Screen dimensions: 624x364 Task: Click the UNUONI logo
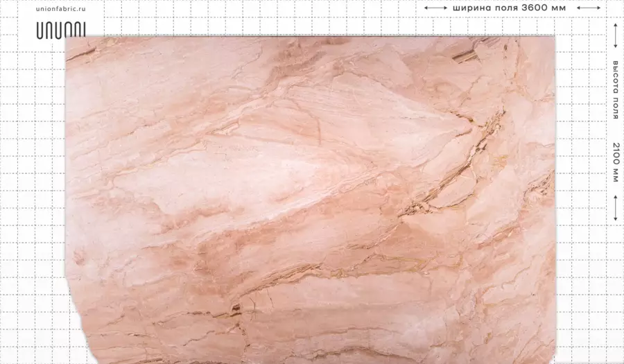[x=61, y=31]
